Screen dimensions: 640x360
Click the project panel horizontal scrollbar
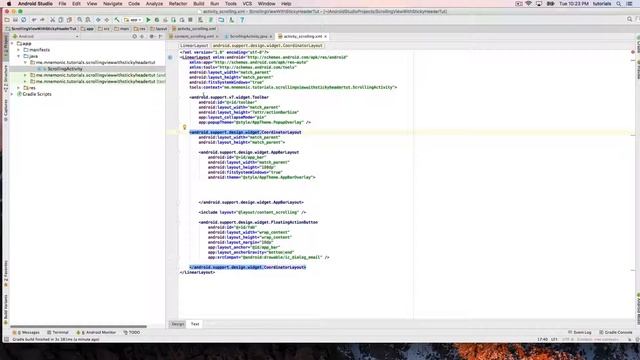pyautogui.click(x=78, y=327)
